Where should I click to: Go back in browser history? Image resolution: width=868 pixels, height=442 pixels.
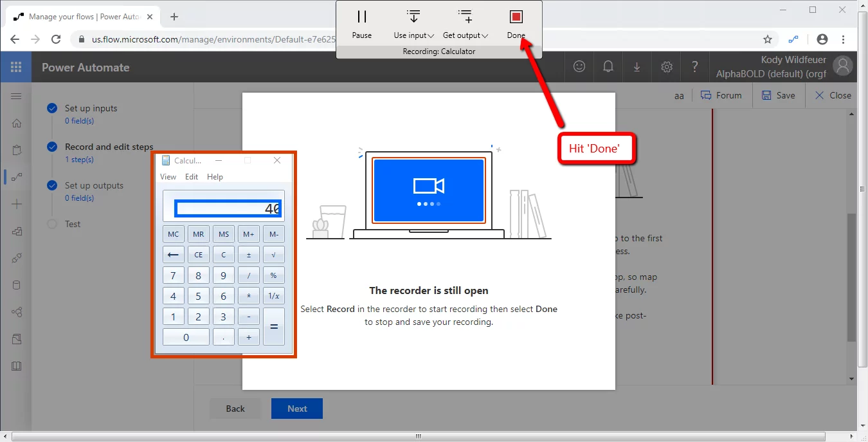(15, 39)
